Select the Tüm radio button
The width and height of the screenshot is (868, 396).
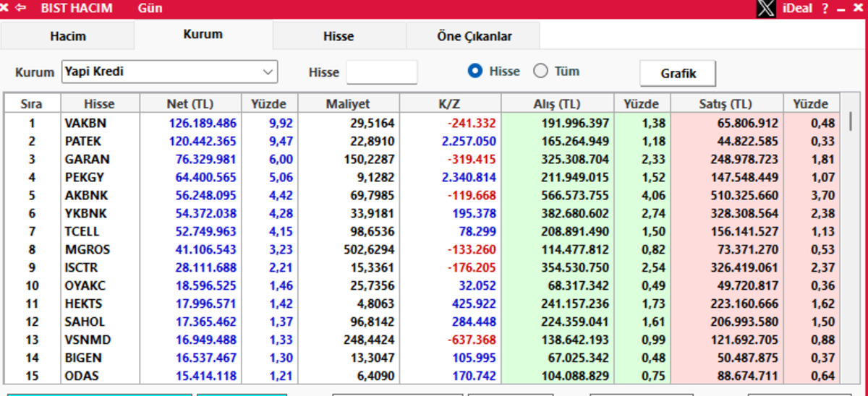pos(540,71)
